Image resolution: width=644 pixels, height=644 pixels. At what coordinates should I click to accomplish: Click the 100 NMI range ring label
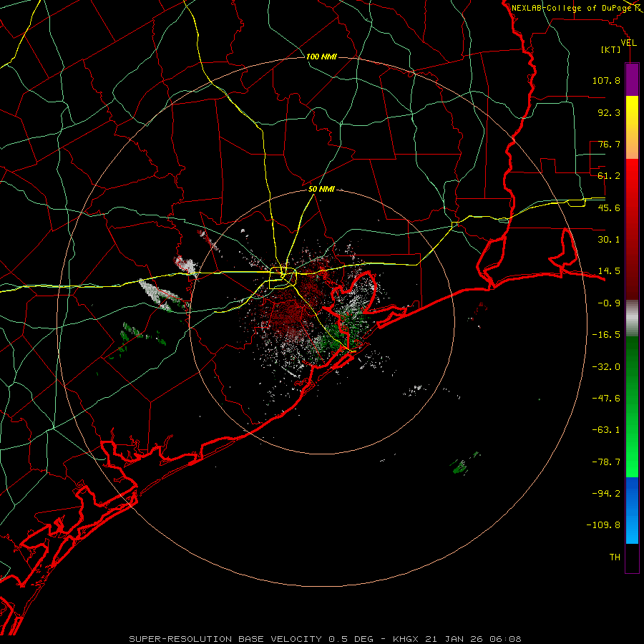(321, 57)
